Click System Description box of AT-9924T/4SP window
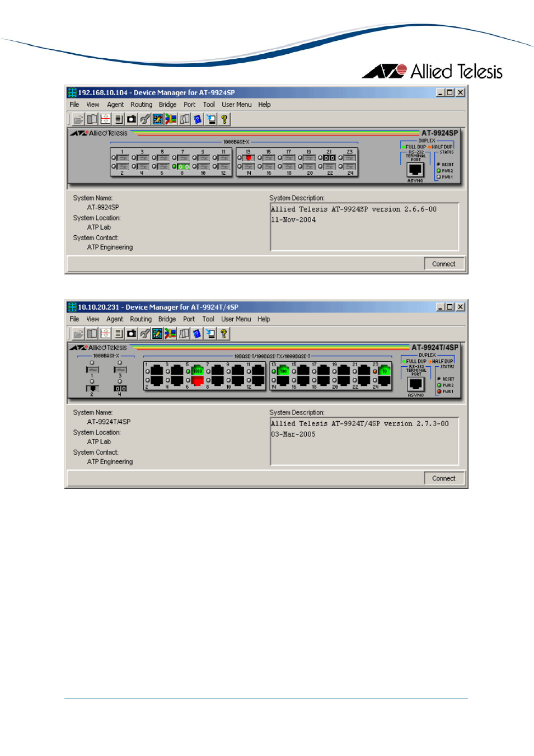The height and width of the screenshot is (756, 534). click(x=364, y=441)
